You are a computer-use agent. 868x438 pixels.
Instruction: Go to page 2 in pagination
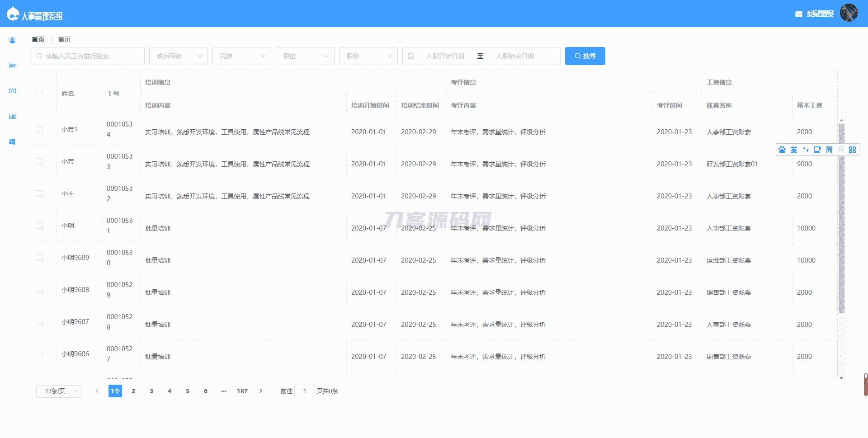(133, 391)
